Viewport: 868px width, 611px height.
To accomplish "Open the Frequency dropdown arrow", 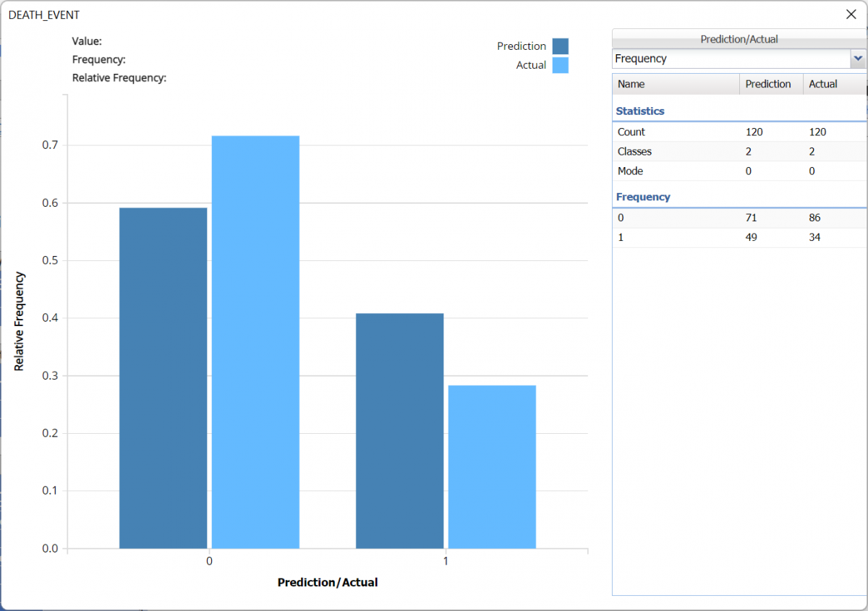I will [x=858, y=59].
